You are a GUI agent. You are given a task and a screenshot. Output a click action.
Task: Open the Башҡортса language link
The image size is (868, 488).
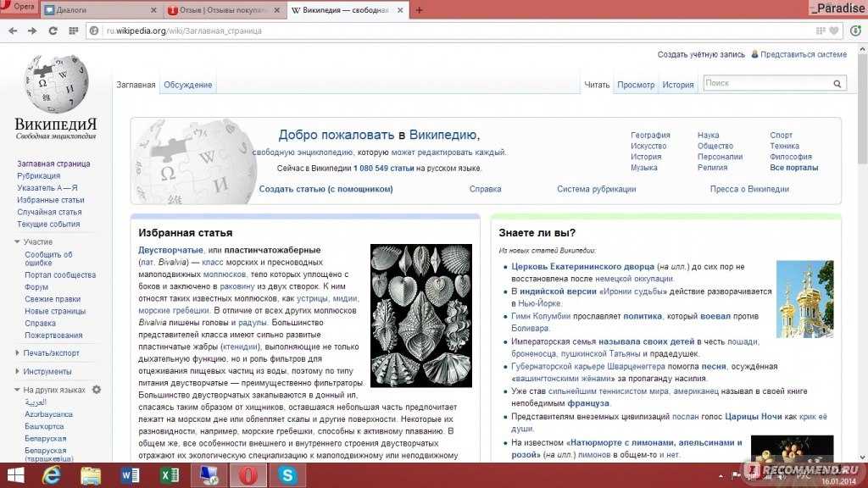click(x=44, y=427)
